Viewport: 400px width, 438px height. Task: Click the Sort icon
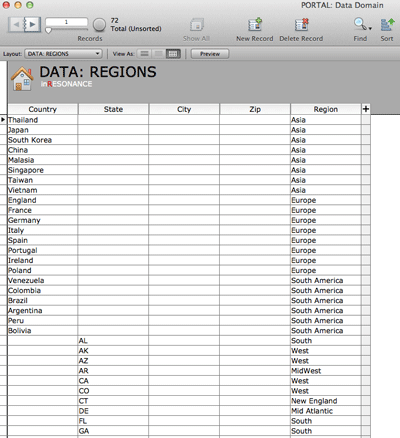387,25
